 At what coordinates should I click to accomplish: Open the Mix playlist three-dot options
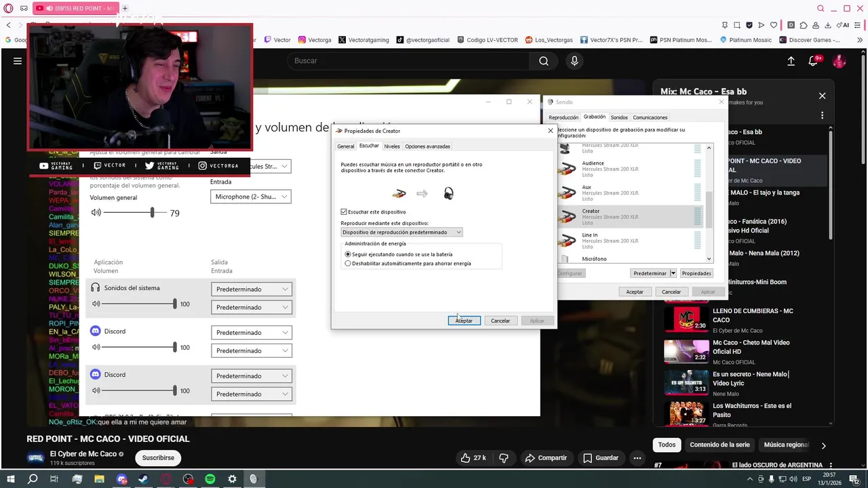(x=822, y=115)
